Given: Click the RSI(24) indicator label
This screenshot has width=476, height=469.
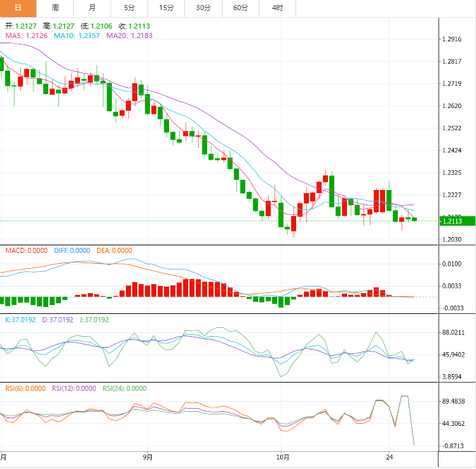Looking at the screenshot, I should pyautogui.click(x=124, y=388).
